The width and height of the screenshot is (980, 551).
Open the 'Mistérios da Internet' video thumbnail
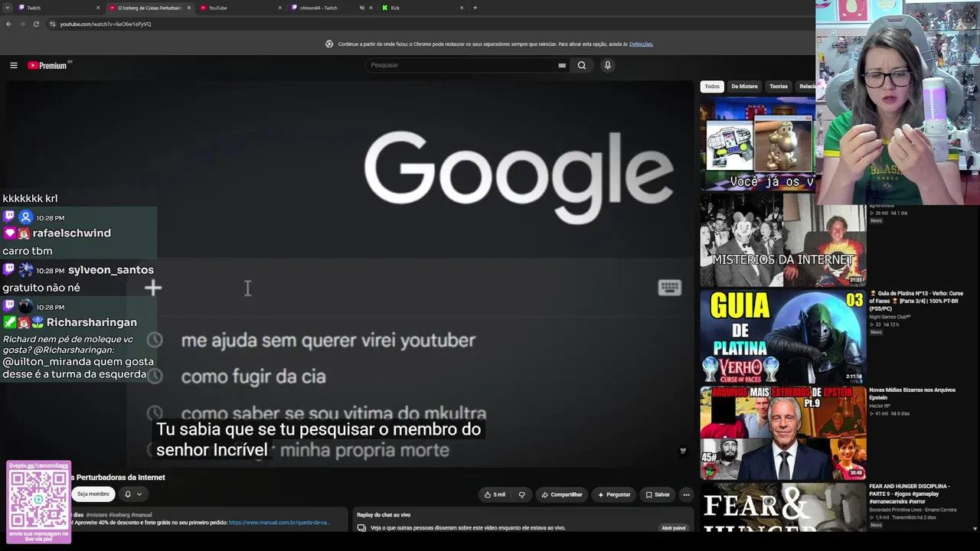click(x=783, y=240)
